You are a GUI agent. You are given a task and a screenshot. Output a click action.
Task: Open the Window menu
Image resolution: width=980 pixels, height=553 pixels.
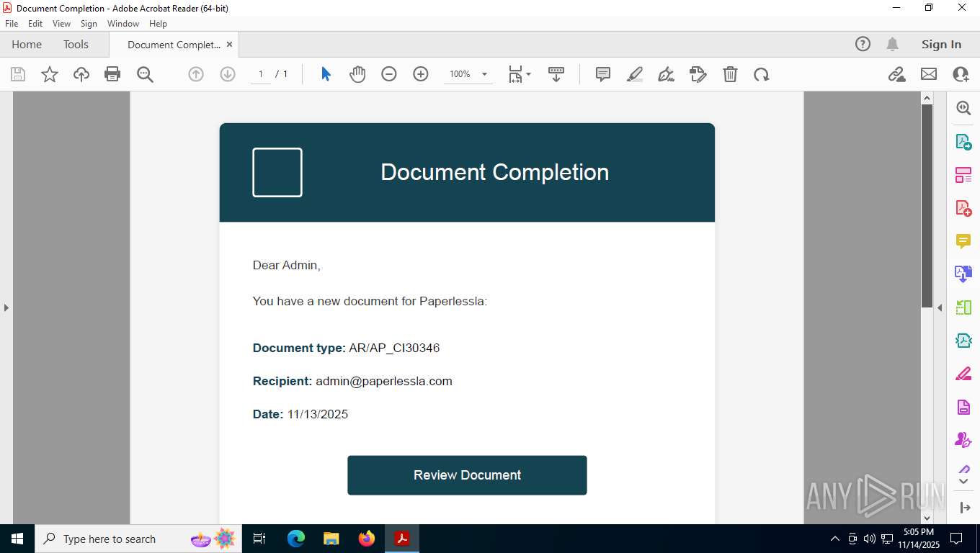[123, 24]
